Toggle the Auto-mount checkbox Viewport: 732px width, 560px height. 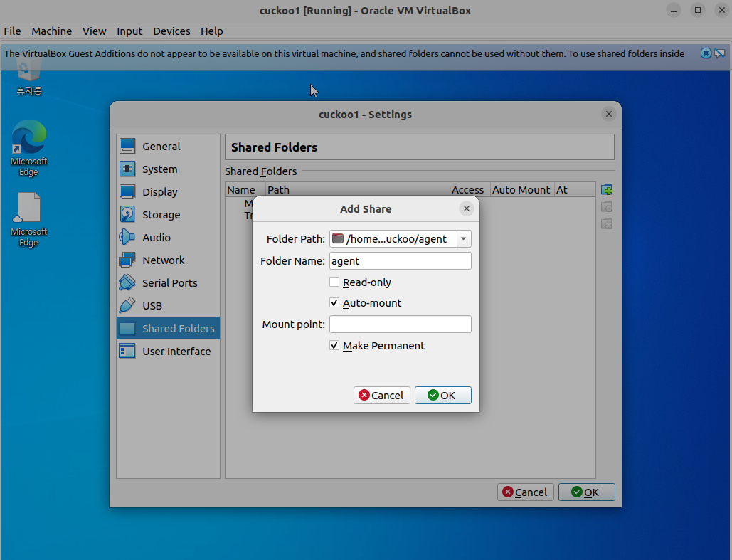[334, 302]
